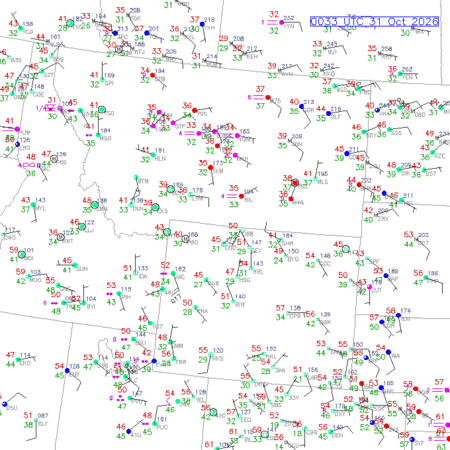Select the magenta station dot at PUW
Image resolution: width=450 pixels, height=450 pixels.
coord(17,129)
